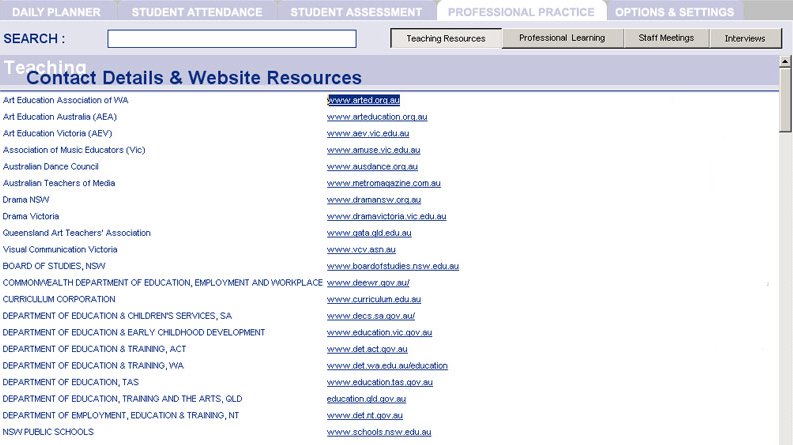Click 'Art Education Victoria (AEV)' entry
The image size is (793, 445).
57,134
